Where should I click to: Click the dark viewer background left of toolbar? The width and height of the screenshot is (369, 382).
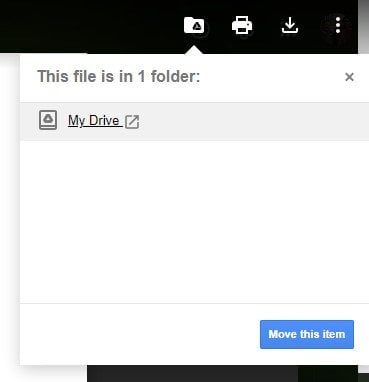tap(90, 25)
